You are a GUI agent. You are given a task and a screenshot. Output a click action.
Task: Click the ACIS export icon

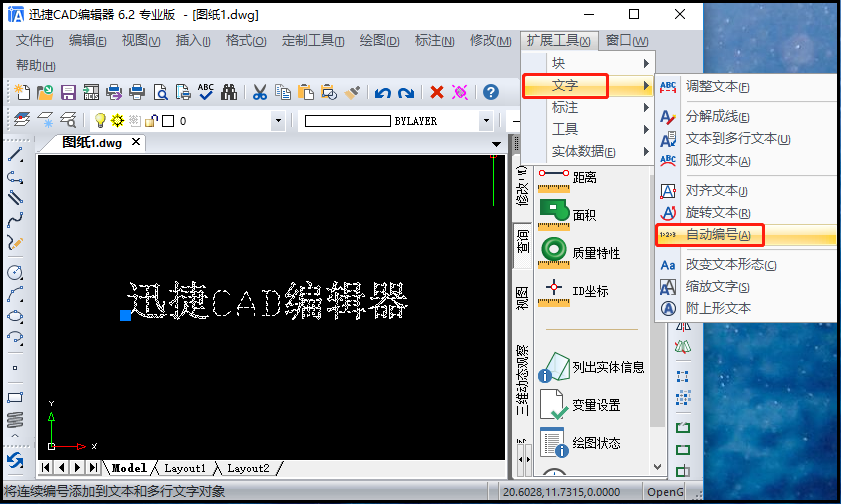[91, 92]
